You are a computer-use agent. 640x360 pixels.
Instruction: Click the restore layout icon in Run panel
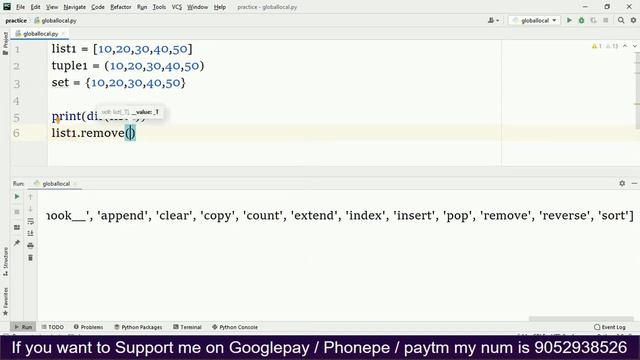pos(17,227)
